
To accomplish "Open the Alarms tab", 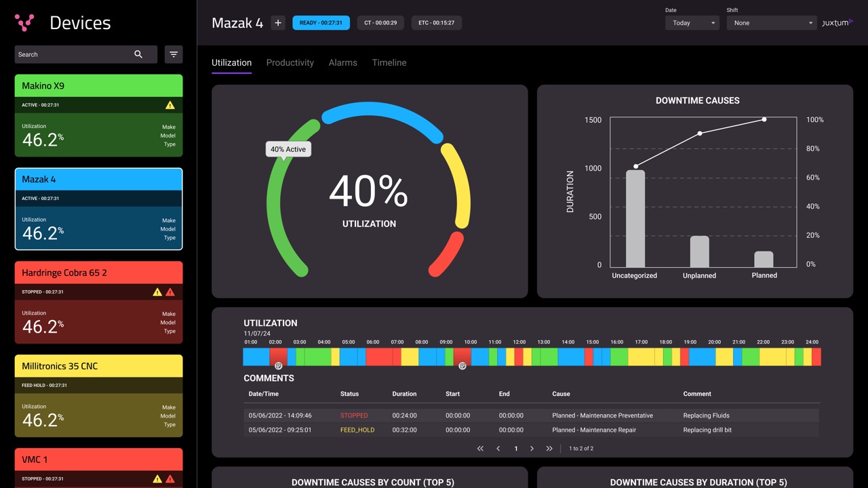I will click(342, 62).
